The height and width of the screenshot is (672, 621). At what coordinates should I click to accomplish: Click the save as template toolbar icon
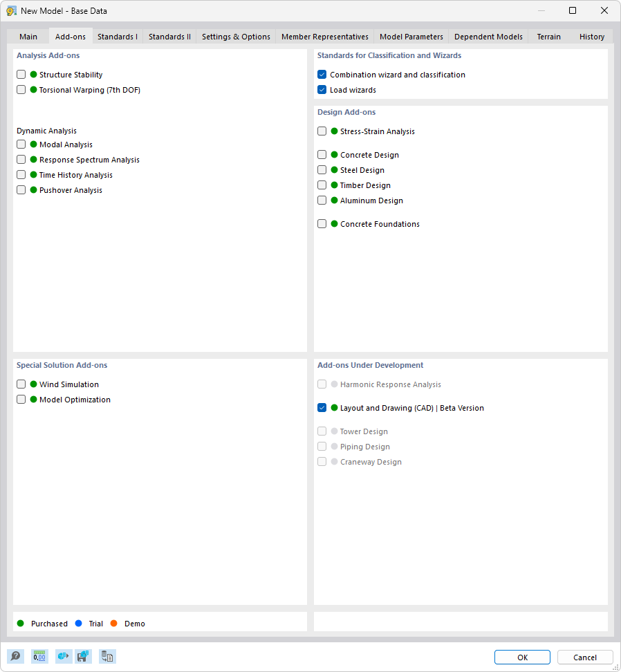[x=84, y=656]
